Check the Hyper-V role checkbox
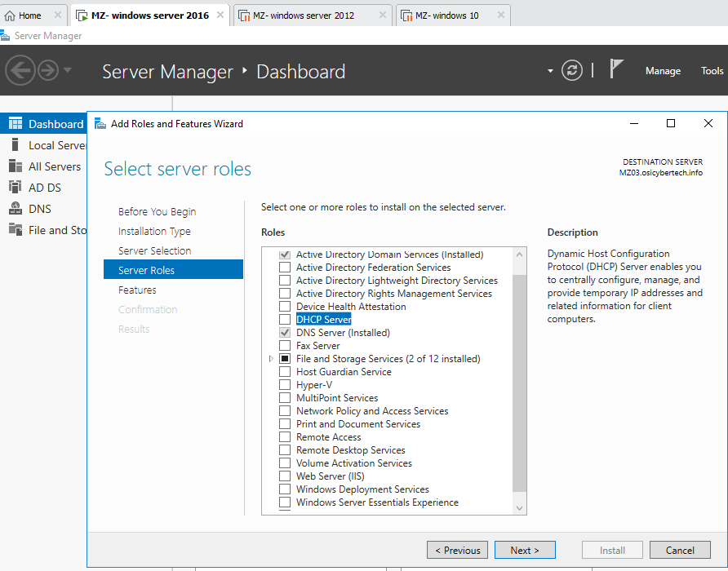Image resolution: width=728 pixels, height=571 pixels. click(285, 384)
